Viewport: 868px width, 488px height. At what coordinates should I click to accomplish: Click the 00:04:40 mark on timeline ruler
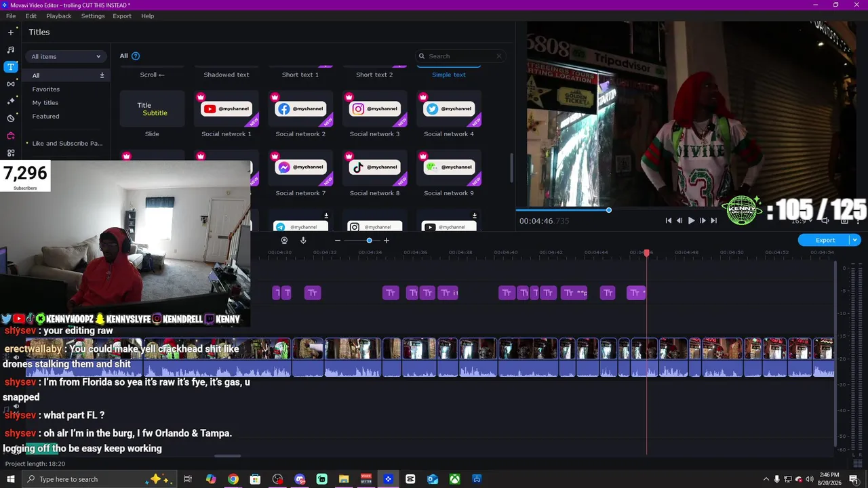pos(506,253)
